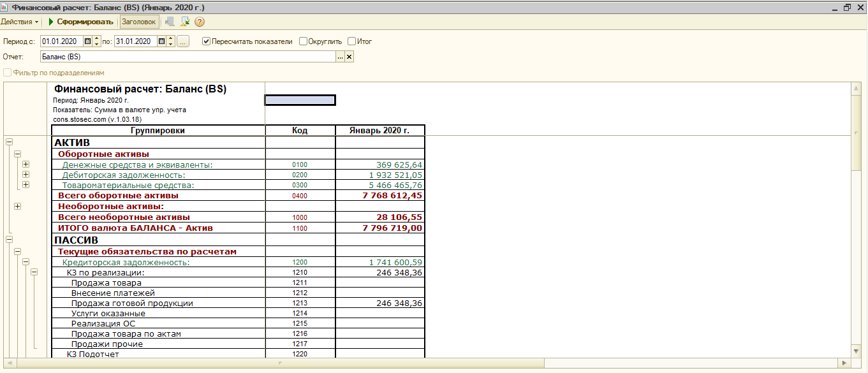Open calendar picker for period start date

[x=87, y=41]
